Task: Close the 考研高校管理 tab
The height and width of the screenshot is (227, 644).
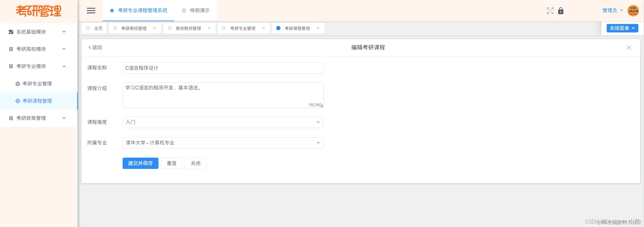Action: coord(155,28)
